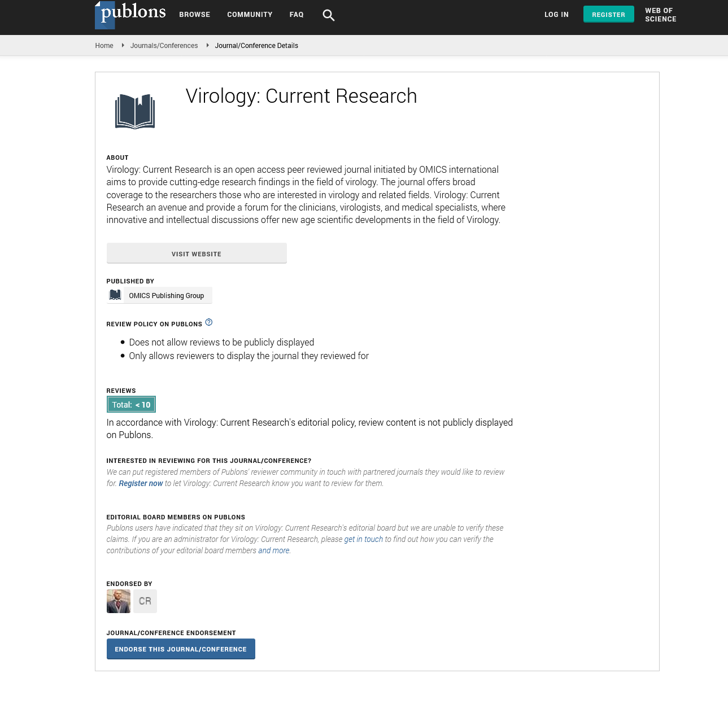Click the OMICS publisher book icon
Viewport: 728px width, 726px height.
tap(115, 295)
